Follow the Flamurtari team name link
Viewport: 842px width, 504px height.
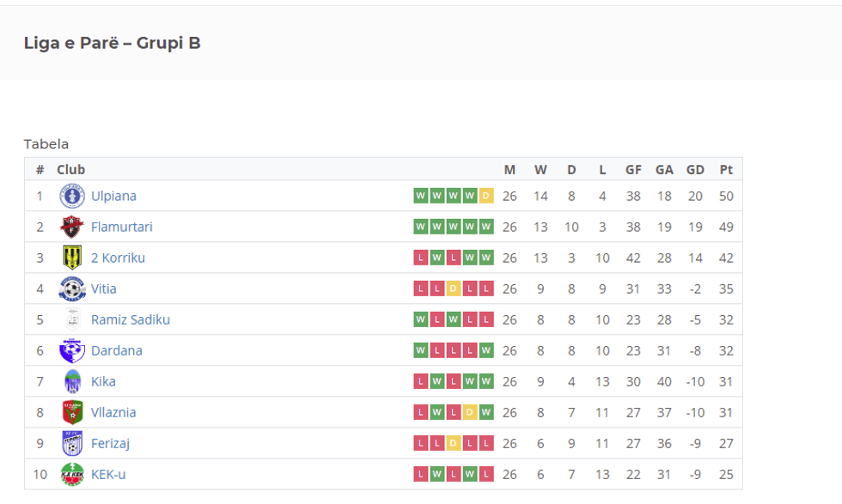click(121, 227)
